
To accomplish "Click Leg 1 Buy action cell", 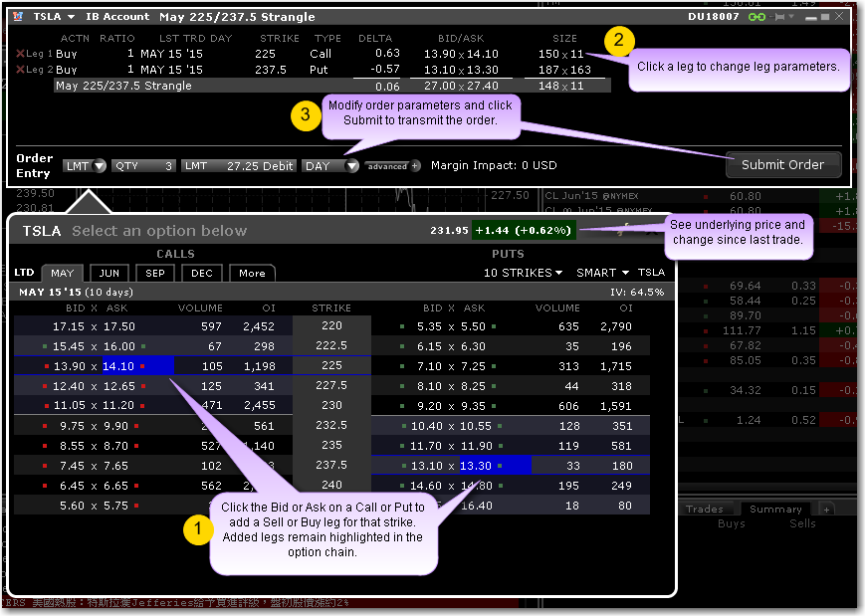I will 67,54.
